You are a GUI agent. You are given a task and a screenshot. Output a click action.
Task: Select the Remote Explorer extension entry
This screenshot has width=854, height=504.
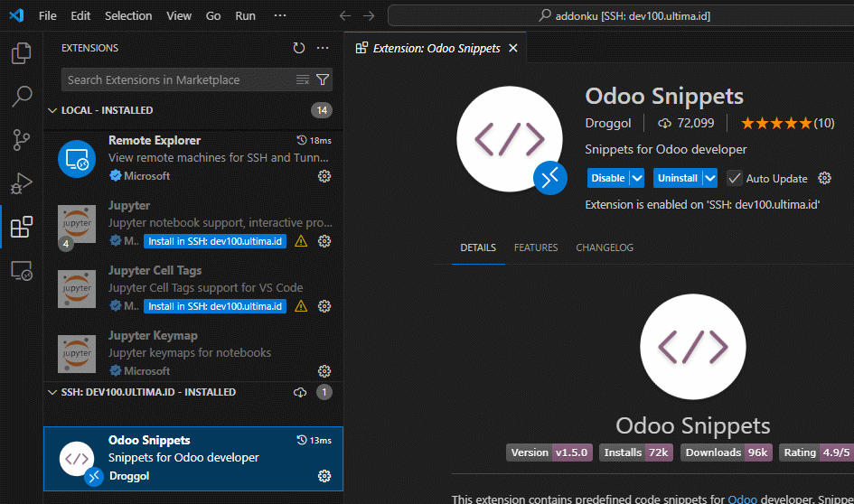193,158
